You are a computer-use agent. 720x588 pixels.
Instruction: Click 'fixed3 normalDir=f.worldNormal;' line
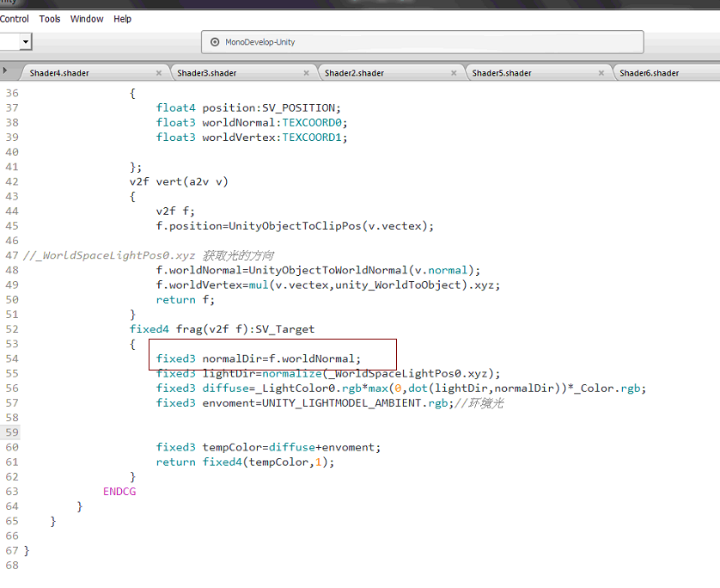coord(259,358)
